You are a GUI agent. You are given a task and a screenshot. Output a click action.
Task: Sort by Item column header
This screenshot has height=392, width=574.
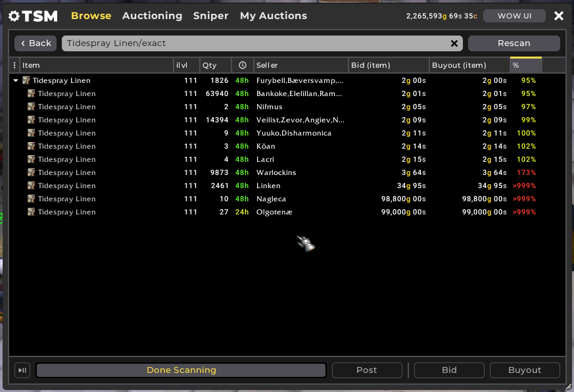point(96,65)
